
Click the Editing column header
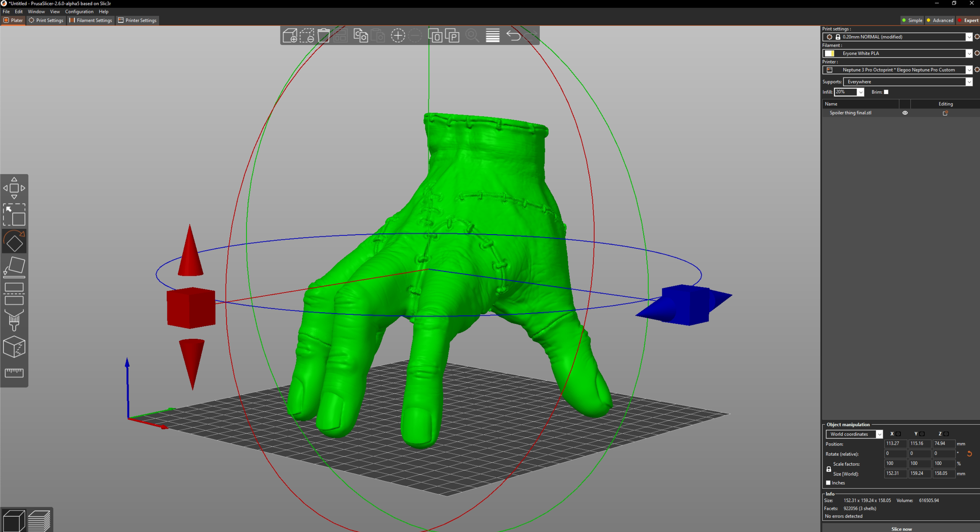[x=945, y=104]
